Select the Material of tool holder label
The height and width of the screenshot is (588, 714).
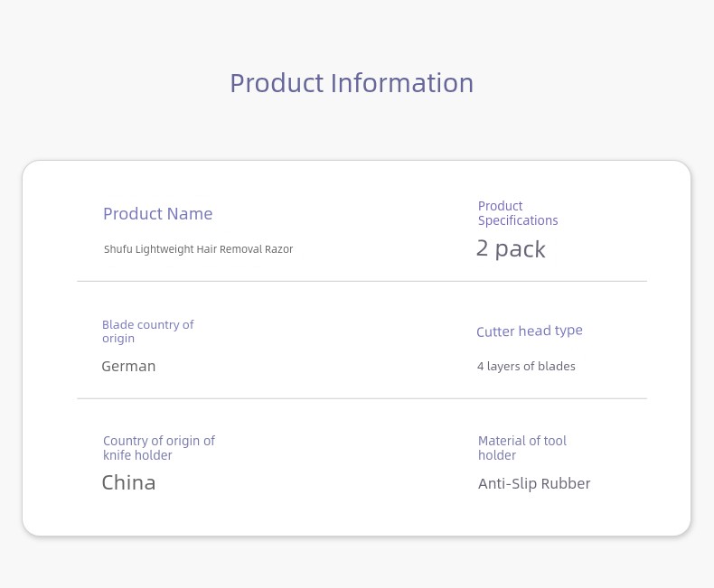521,448
